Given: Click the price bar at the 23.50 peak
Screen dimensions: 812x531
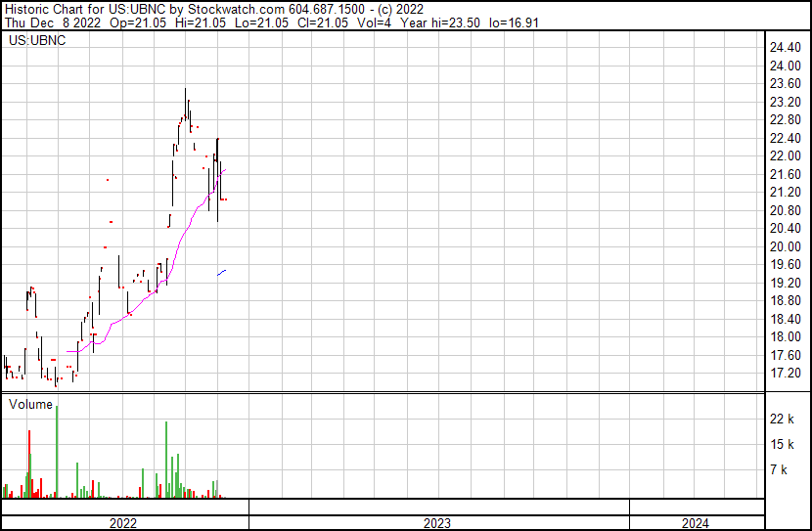Looking at the screenshot, I should click(186, 104).
